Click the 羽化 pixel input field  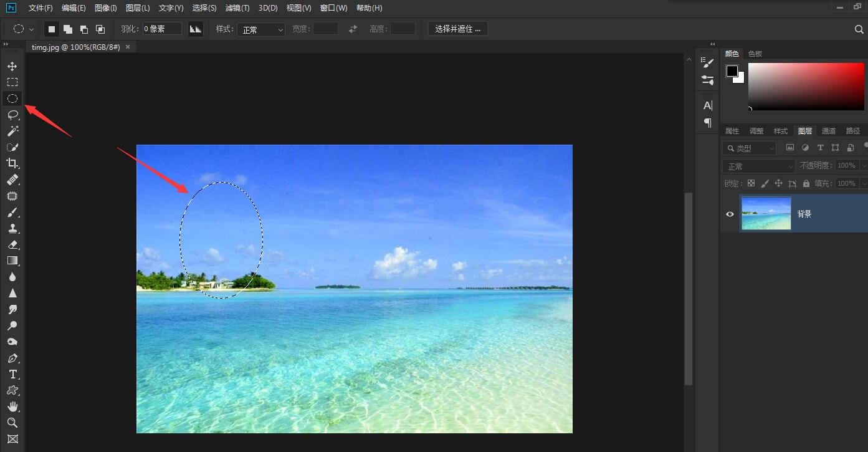coord(161,27)
